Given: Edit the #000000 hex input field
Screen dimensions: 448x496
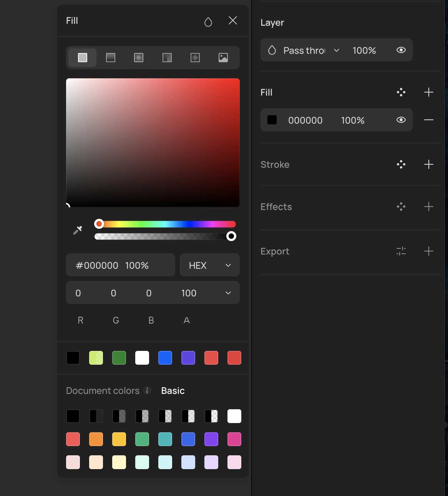Looking at the screenshot, I should (97, 265).
